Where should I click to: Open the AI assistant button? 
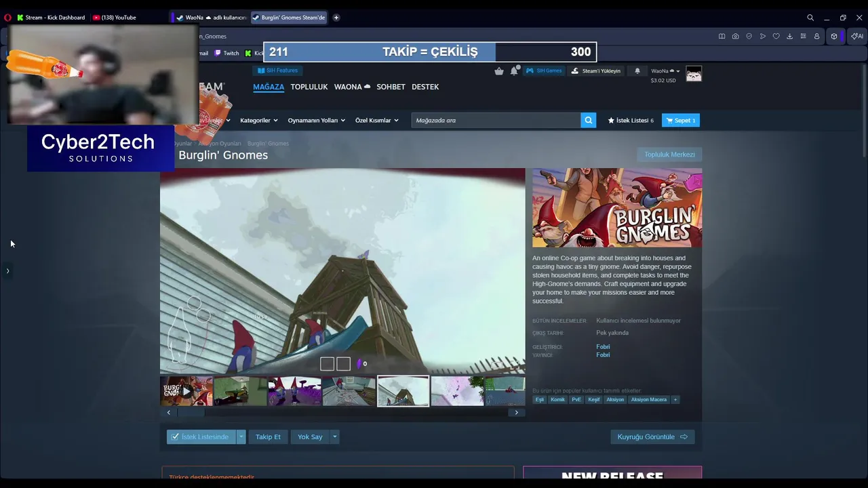tap(857, 36)
